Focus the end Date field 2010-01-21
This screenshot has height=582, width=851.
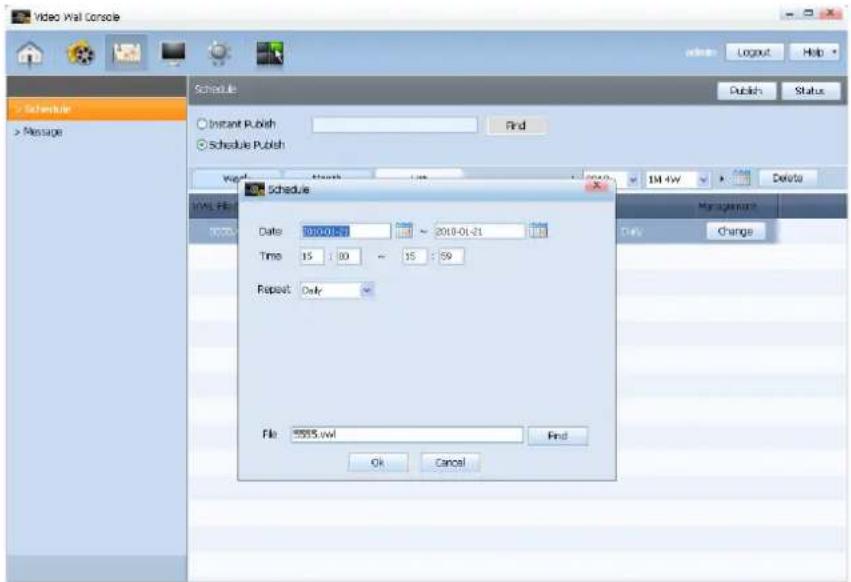480,231
